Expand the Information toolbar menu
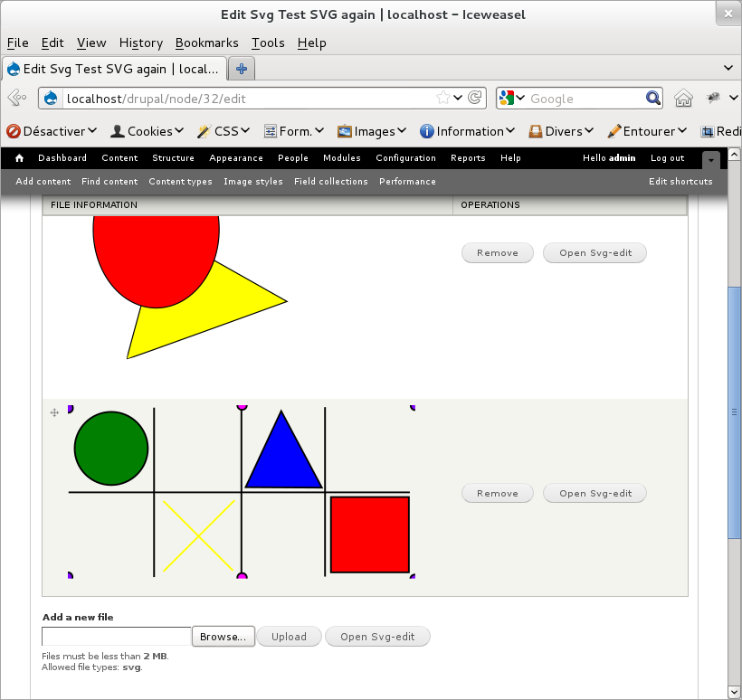This screenshot has height=700, width=742. [x=468, y=131]
